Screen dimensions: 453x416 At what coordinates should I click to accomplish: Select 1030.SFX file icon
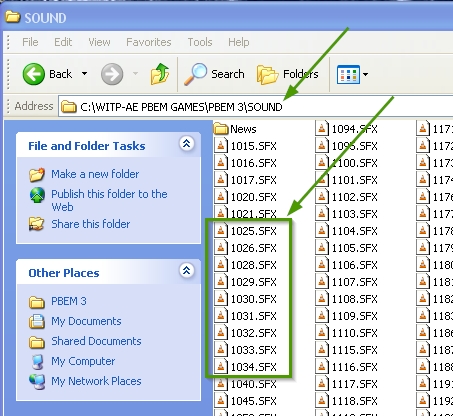(221, 299)
